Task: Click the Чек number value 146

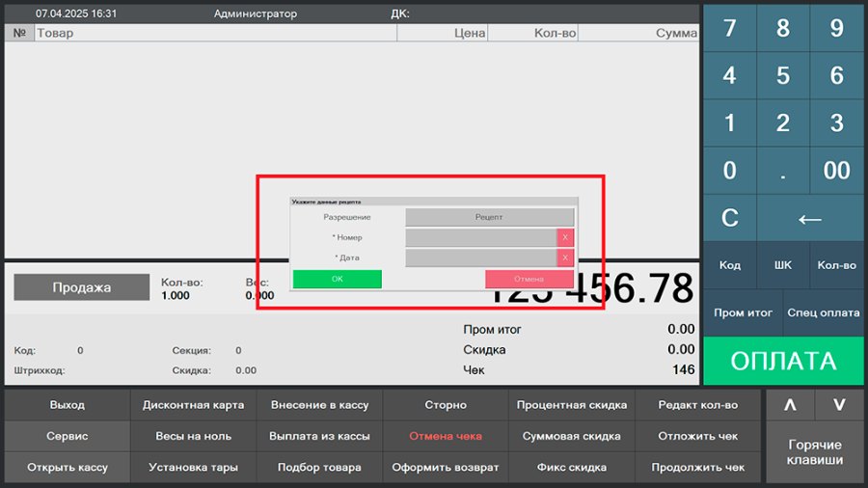Action: 684,369
